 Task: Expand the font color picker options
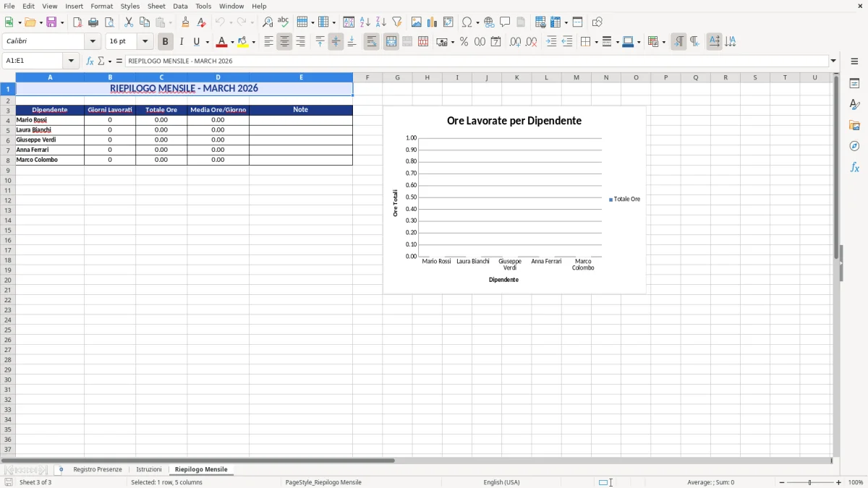(x=231, y=42)
